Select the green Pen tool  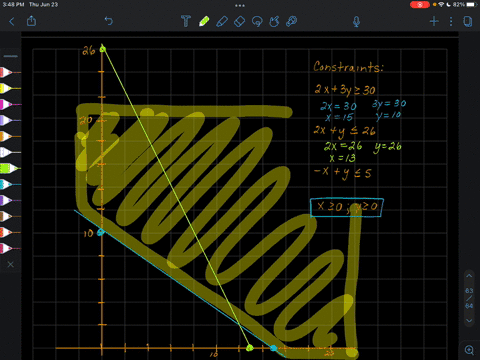pos(204,21)
